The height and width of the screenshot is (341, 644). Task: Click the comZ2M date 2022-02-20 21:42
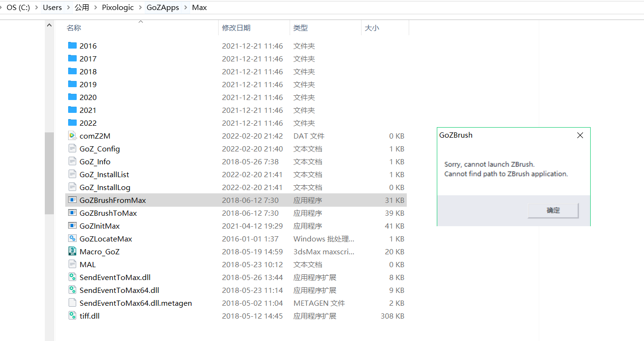[x=252, y=136]
